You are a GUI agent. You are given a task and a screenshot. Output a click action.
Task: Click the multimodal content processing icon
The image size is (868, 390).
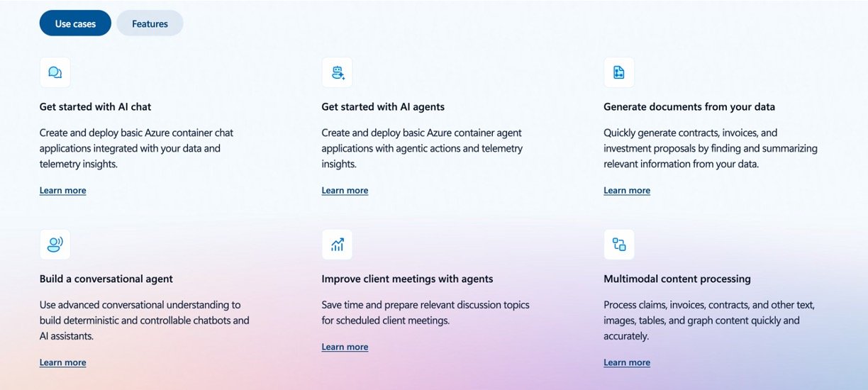coord(619,245)
